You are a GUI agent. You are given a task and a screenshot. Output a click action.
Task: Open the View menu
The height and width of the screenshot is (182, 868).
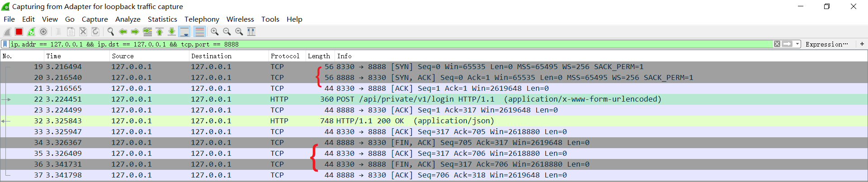coord(50,19)
